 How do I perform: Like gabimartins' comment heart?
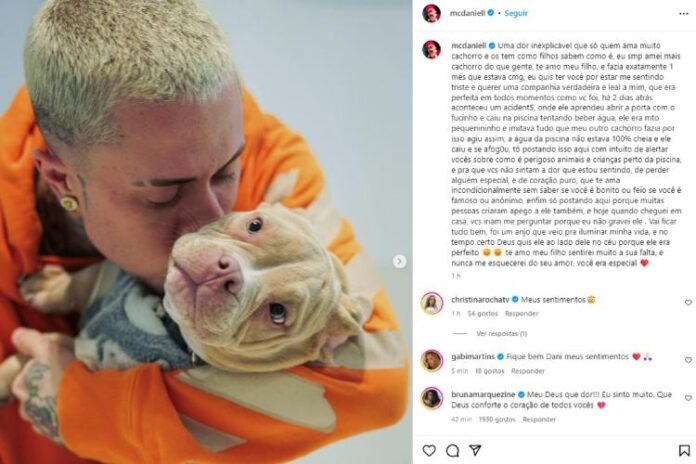(688, 360)
